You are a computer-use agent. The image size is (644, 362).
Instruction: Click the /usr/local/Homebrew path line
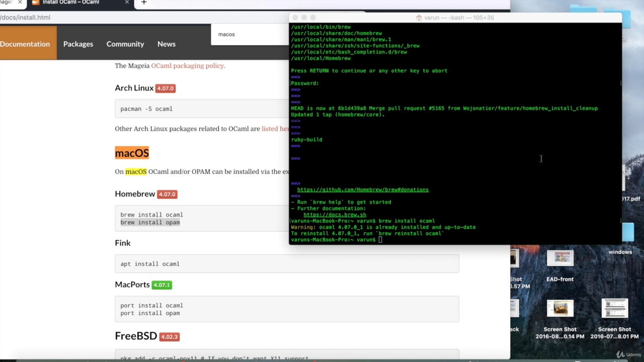tap(320, 58)
